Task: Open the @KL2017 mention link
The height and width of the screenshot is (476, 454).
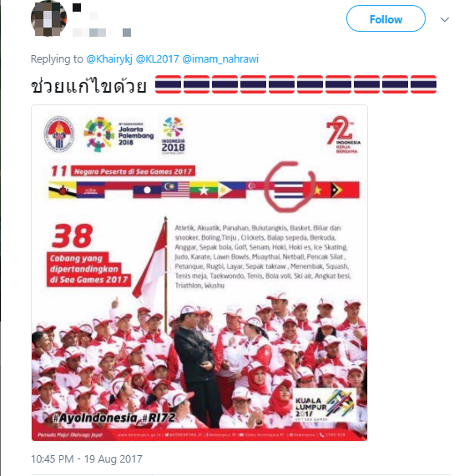Action: (x=157, y=58)
